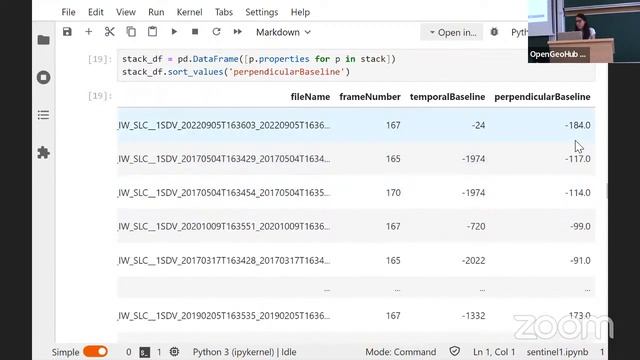640x360 pixels.
Task: Open the Edit menu
Action: [x=96, y=12]
